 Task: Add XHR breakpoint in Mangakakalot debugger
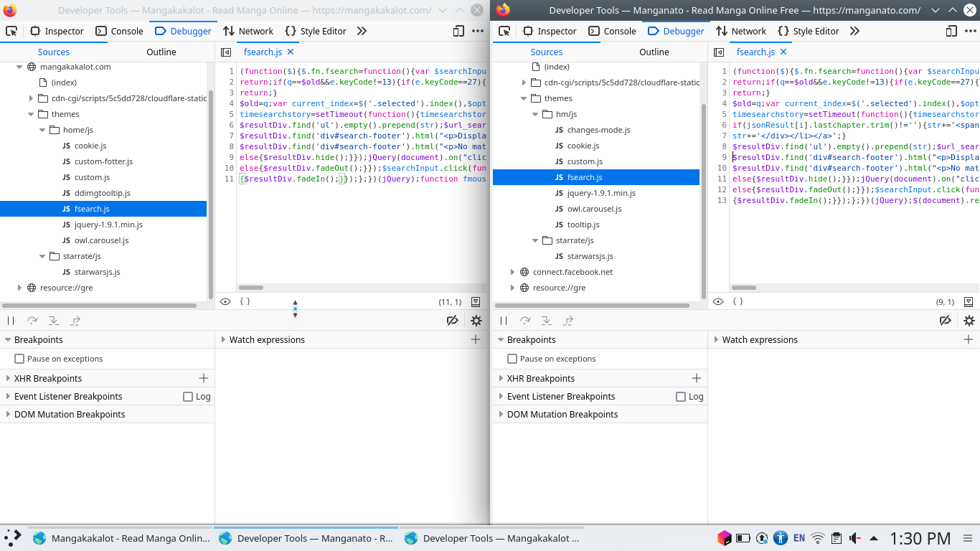pos(204,378)
